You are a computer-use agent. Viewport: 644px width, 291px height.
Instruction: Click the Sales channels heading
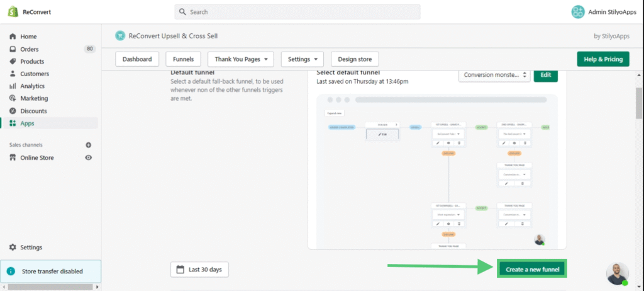tap(26, 145)
